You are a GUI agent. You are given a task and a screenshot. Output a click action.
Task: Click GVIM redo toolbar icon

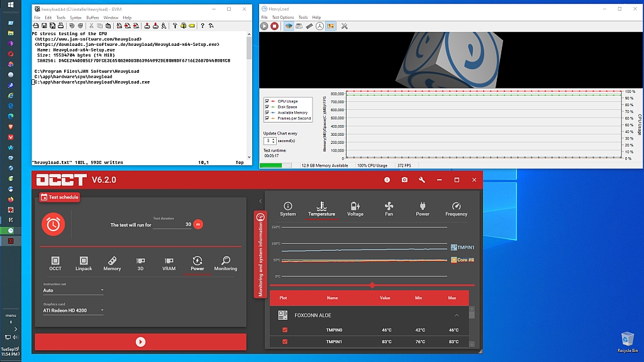click(80, 26)
